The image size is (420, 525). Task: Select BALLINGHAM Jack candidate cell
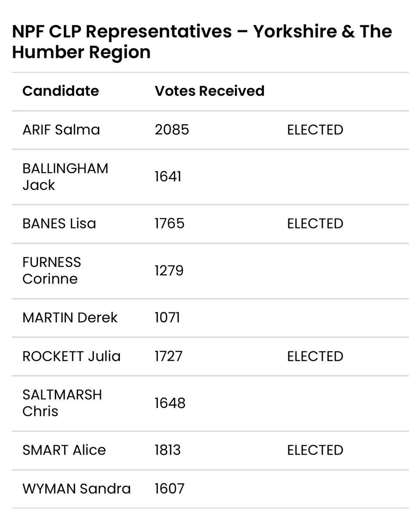(65, 177)
